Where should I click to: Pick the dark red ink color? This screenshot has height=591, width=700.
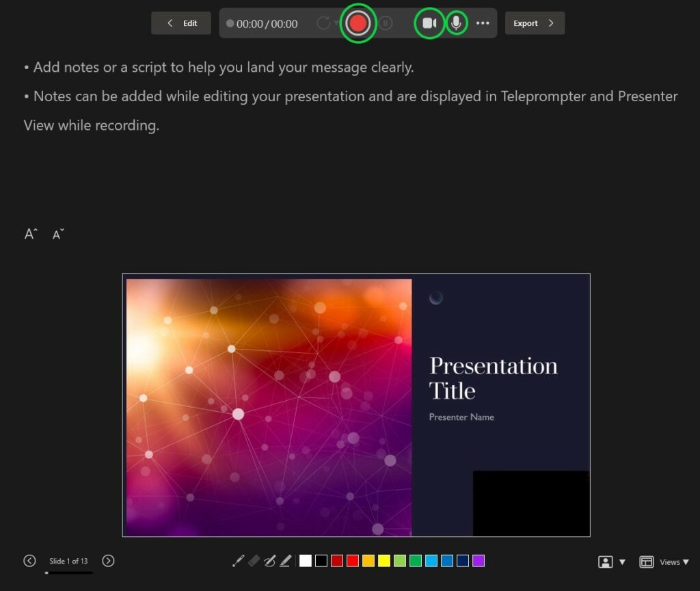coord(337,561)
